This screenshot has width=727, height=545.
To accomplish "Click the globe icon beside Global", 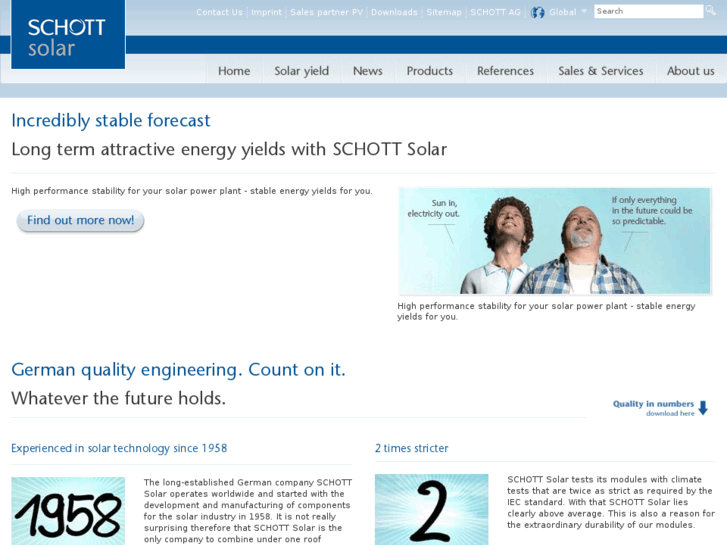I will (x=537, y=13).
